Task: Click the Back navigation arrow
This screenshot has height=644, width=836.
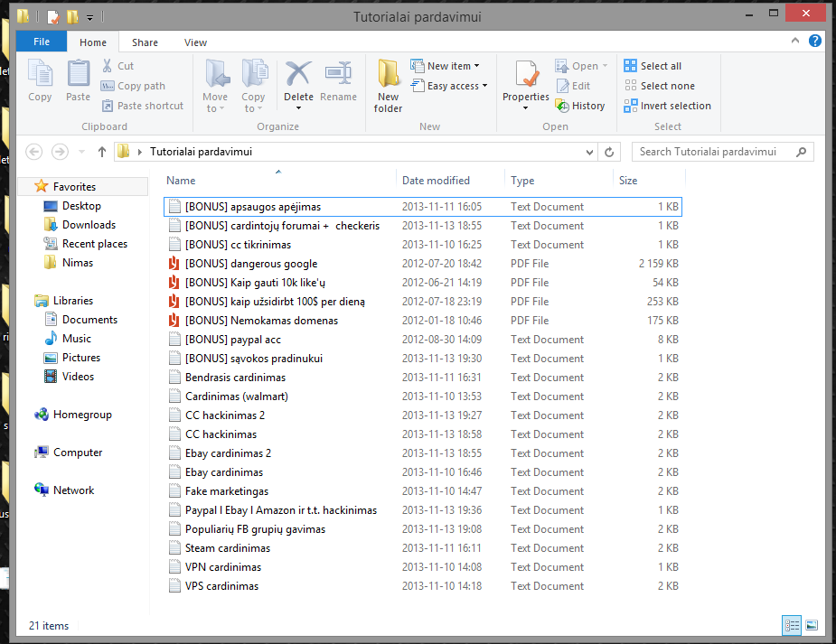Action: click(34, 152)
